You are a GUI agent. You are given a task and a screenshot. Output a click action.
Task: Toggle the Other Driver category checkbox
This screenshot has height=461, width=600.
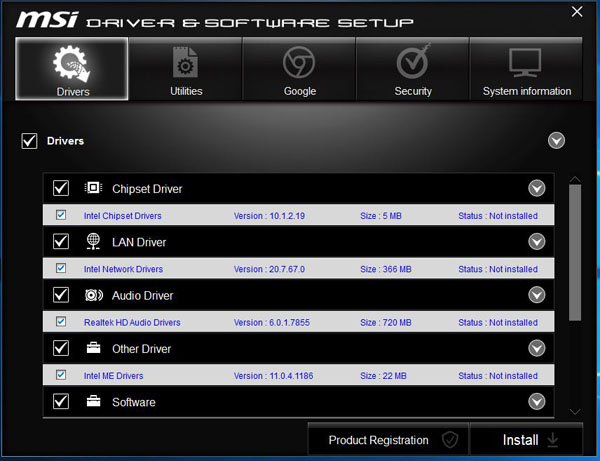[61, 348]
